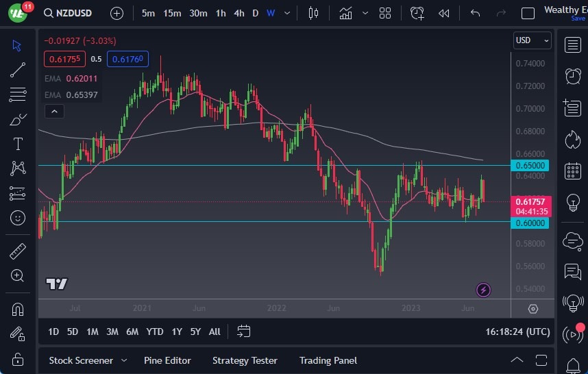The height and width of the screenshot is (374, 588).
Task: Toggle fullscreen mode rectangle button
Action: 528,13
